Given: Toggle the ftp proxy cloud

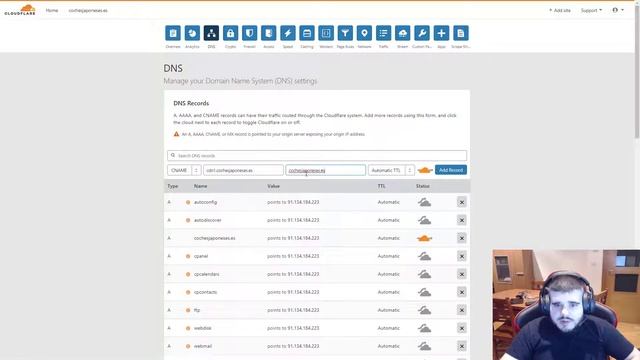Looking at the screenshot, I should (424, 310).
